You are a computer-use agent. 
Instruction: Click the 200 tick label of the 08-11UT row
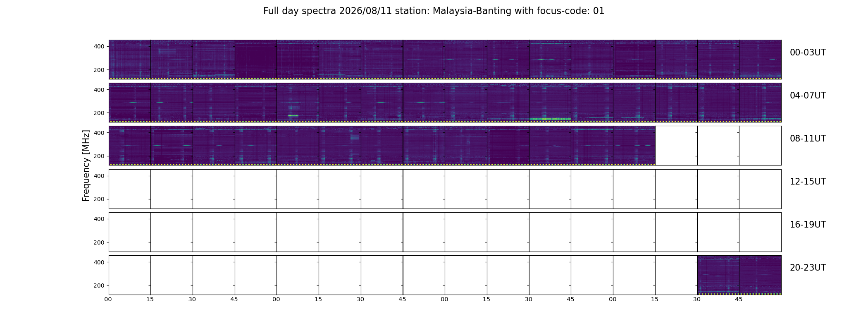point(99,156)
